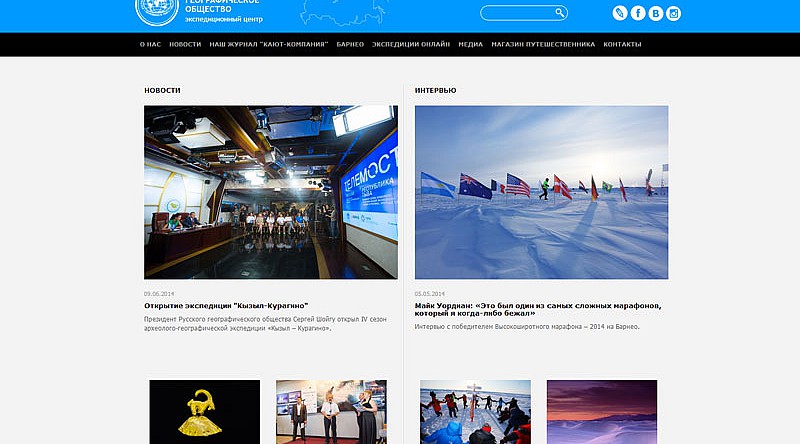Click the Russia map outline in header
Screen dimensions: 800x444
[x=343, y=13]
